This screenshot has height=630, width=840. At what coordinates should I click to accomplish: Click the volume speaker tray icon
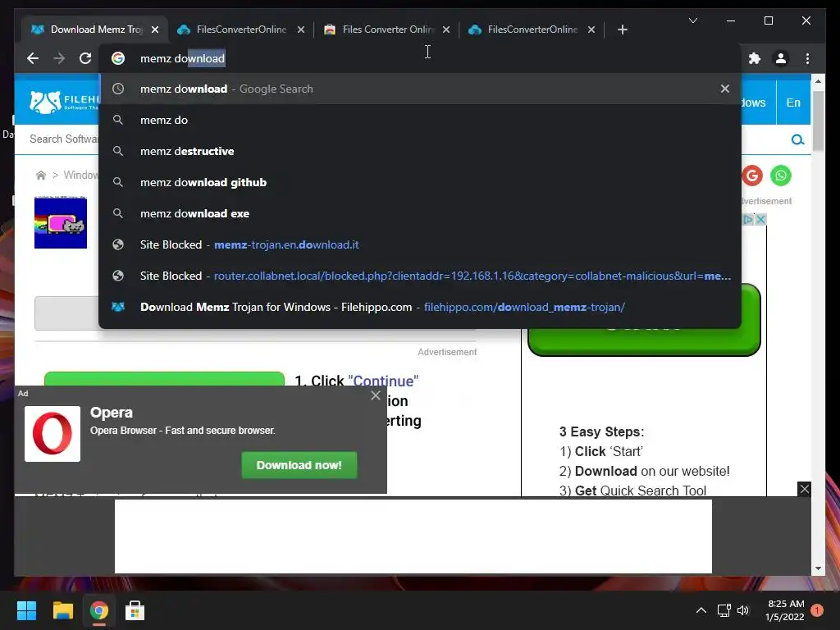tap(743, 610)
